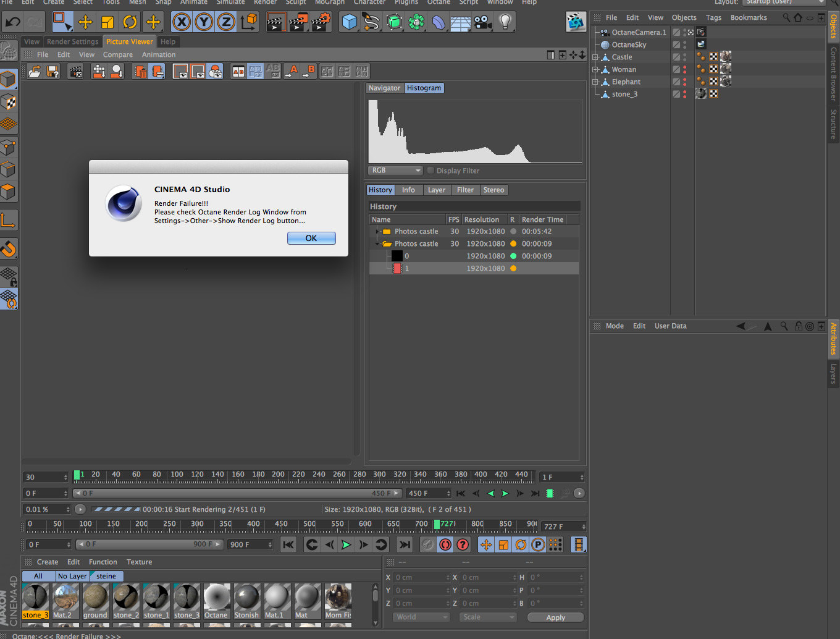The image size is (840, 639).
Task: Click the green playhead marker at frame 727
Action: point(437,524)
